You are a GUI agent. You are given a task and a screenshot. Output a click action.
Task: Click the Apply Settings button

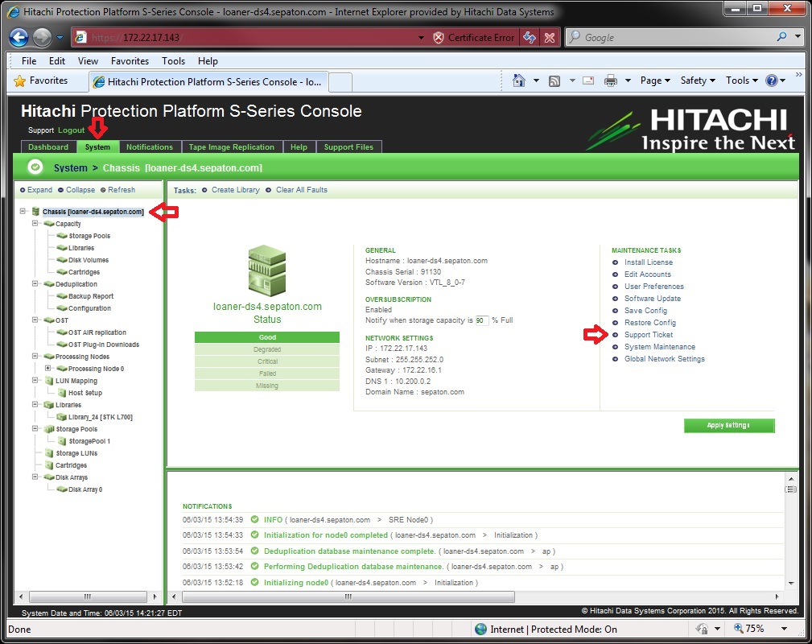[x=728, y=425]
